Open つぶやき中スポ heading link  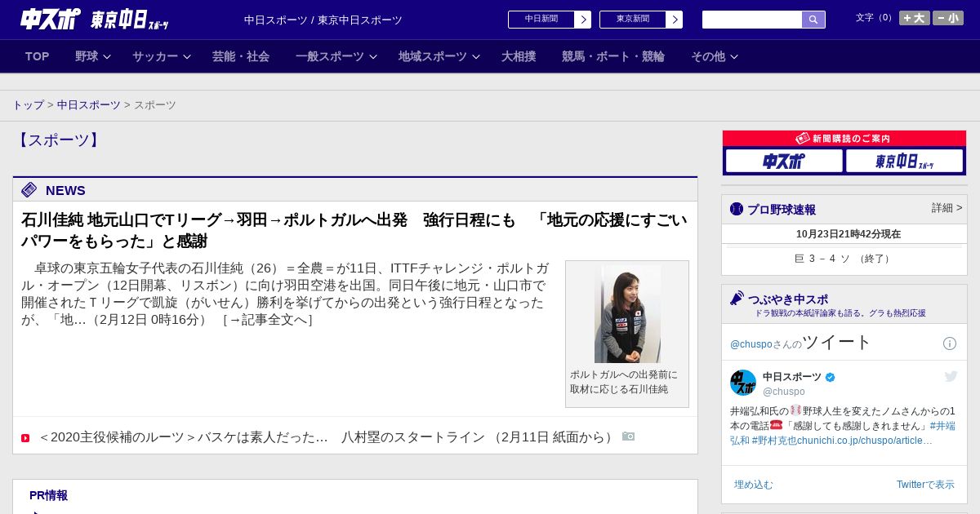[788, 299]
